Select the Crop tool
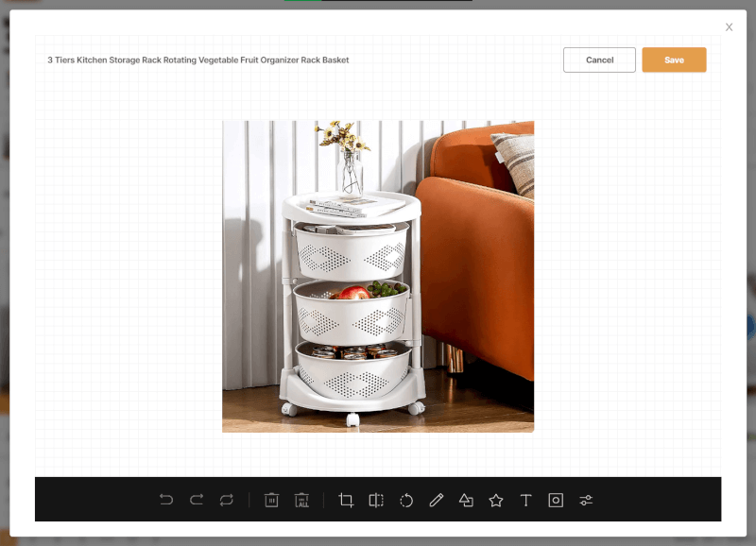The height and width of the screenshot is (546, 756). pos(346,500)
